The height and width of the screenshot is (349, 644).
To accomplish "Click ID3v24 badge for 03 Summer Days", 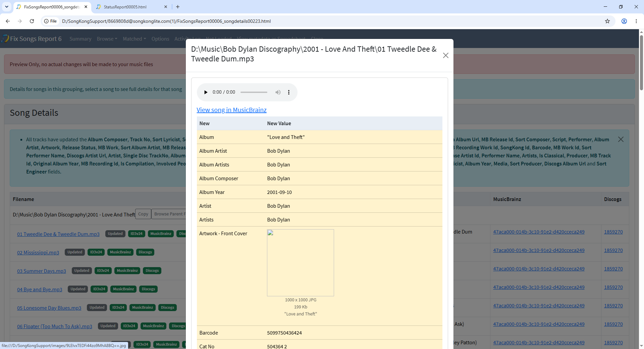I will (103, 270).
